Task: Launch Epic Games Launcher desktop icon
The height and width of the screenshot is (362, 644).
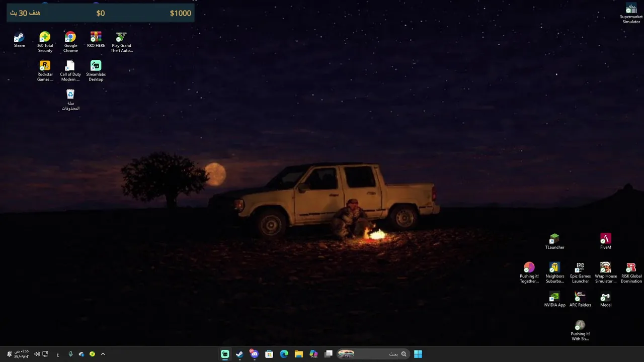Action: click(x=580, y=273)
